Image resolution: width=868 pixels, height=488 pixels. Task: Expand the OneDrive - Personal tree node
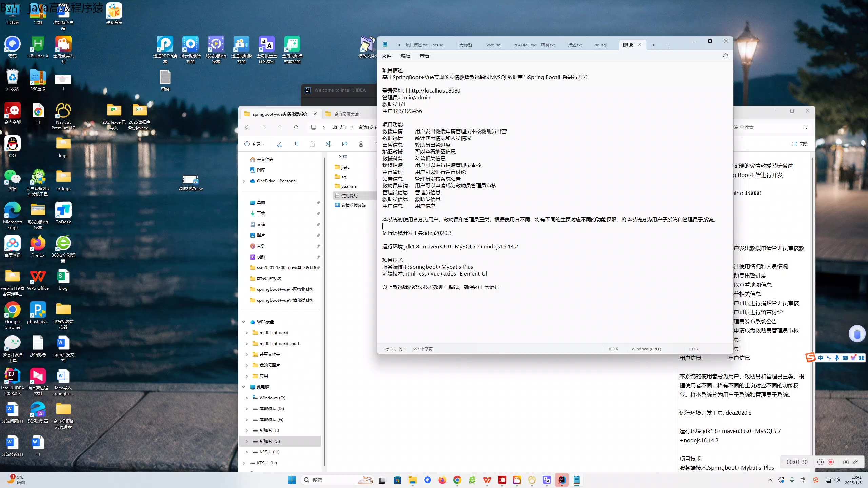tap(244, 181)
